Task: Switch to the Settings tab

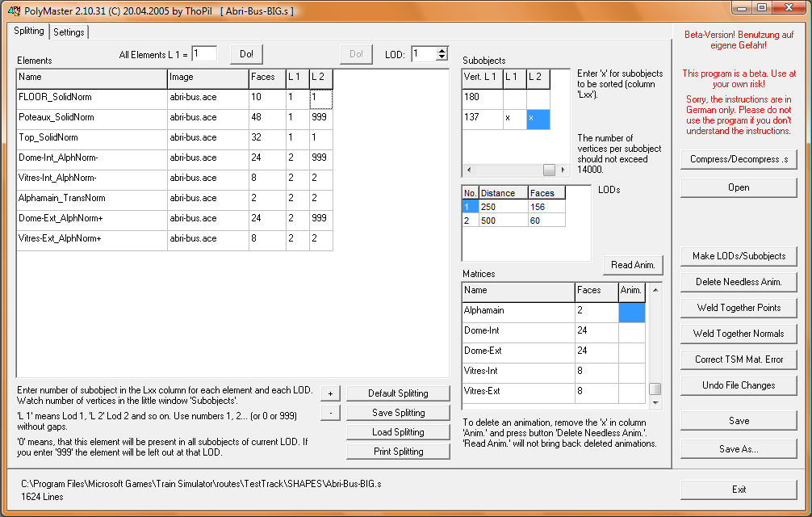Action: 69,32
